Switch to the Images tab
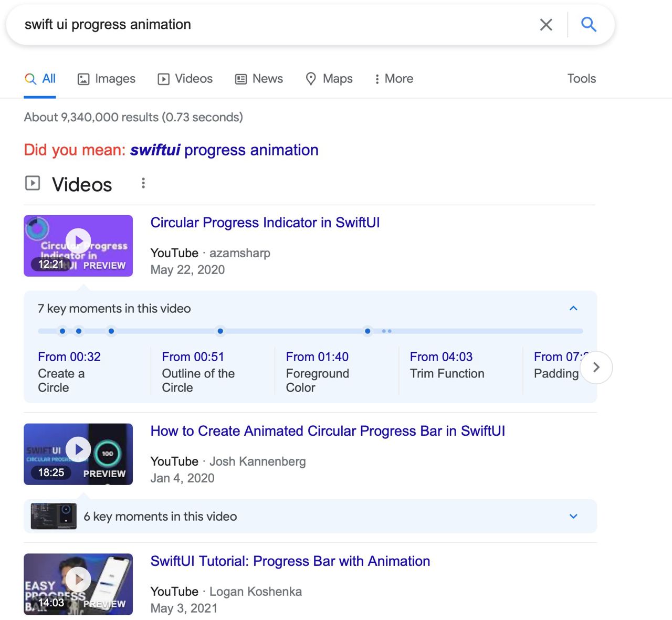Image resolution: width=672 pixels, height=620 pixels. click(x=107, y=79)
